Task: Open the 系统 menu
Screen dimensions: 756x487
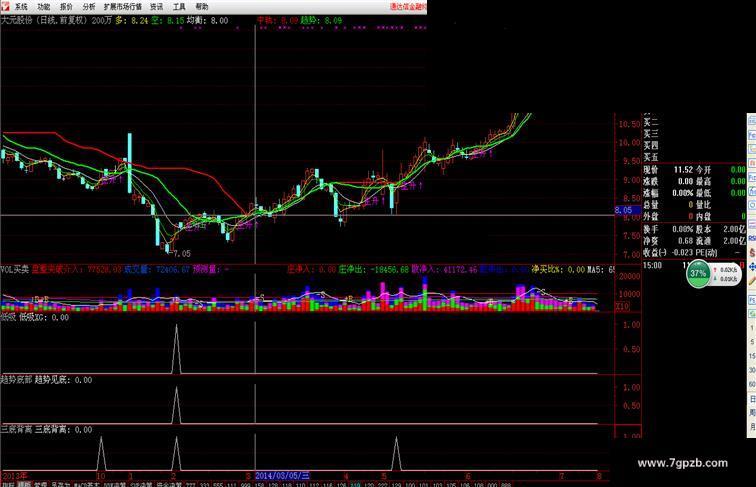Action: coord(21,7)
